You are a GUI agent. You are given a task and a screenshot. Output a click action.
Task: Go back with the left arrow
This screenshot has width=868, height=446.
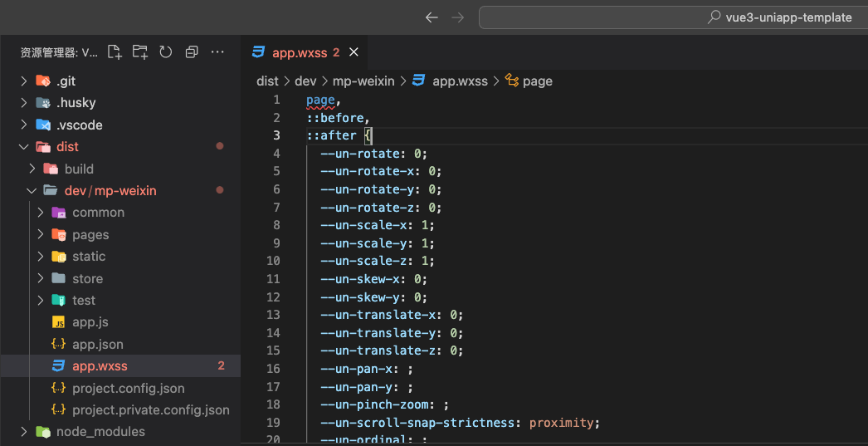tap(432, 17)
